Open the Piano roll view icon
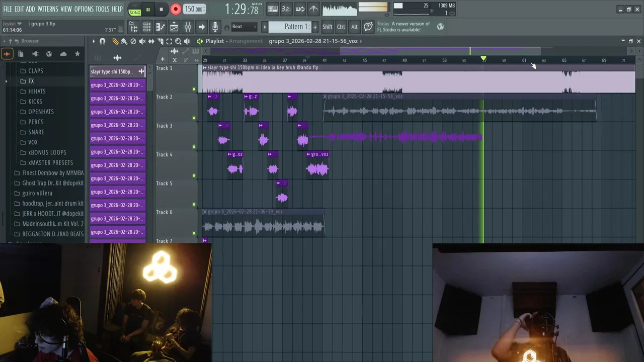The height and width of the screenshot is (362, 644). [160, 27]
